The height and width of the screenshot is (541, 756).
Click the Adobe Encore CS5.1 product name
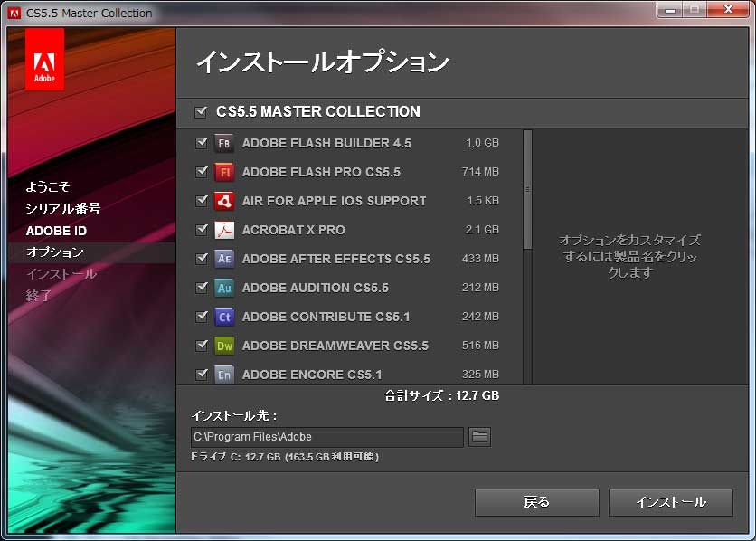click(312, 375)
